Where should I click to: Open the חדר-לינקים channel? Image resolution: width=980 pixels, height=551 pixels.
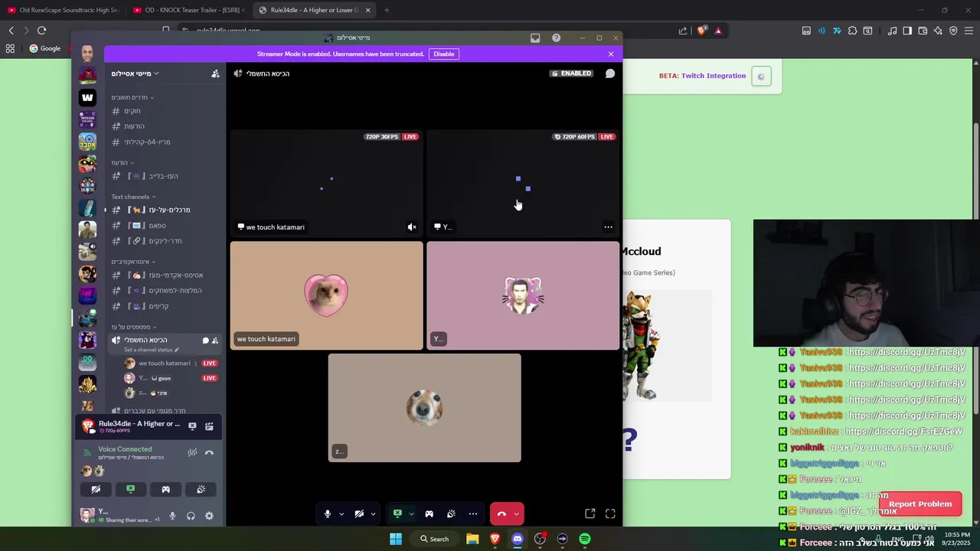click(x=165, y=240)
